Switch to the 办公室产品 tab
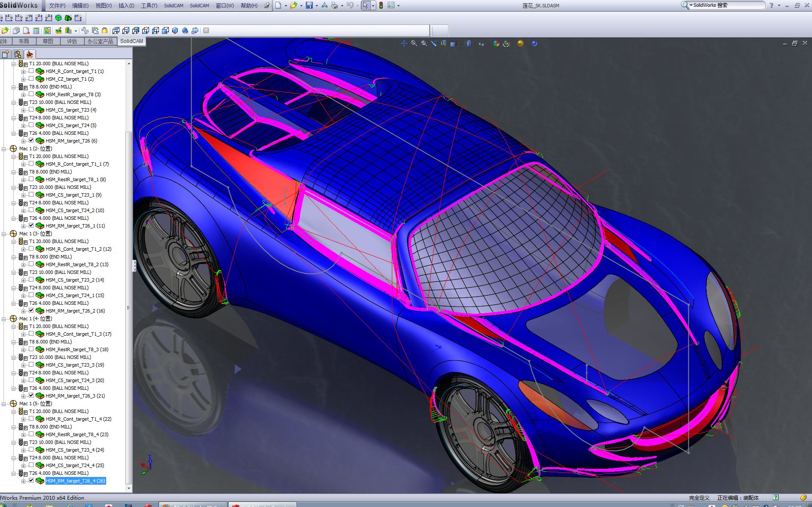The width and height of the screenshot is (812, 507). (x=100, y=41)
